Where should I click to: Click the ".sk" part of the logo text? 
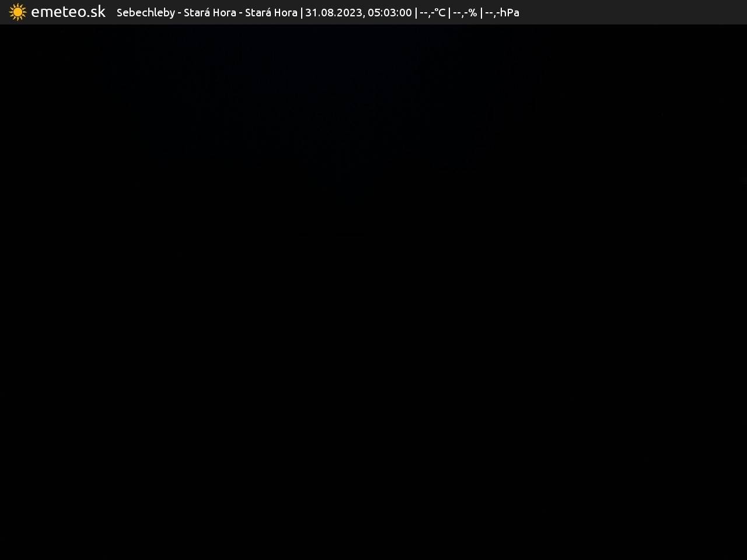[94, 12]
